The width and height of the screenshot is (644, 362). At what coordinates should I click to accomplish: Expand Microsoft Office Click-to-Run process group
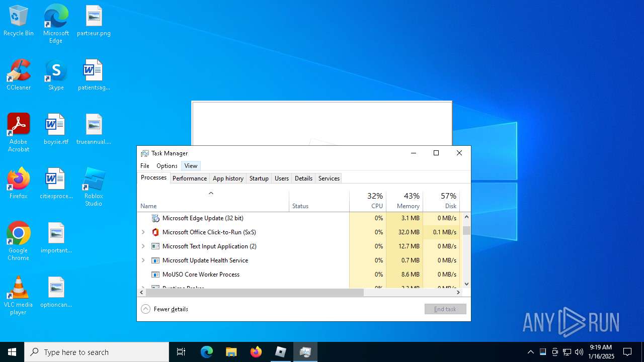(143, 232)
